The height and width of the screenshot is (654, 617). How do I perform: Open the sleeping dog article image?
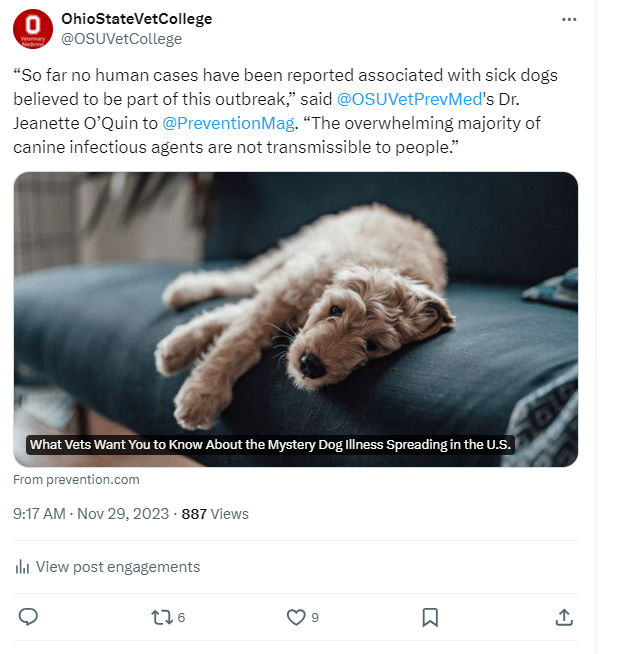pyautogui.click(x=296, y=300)
